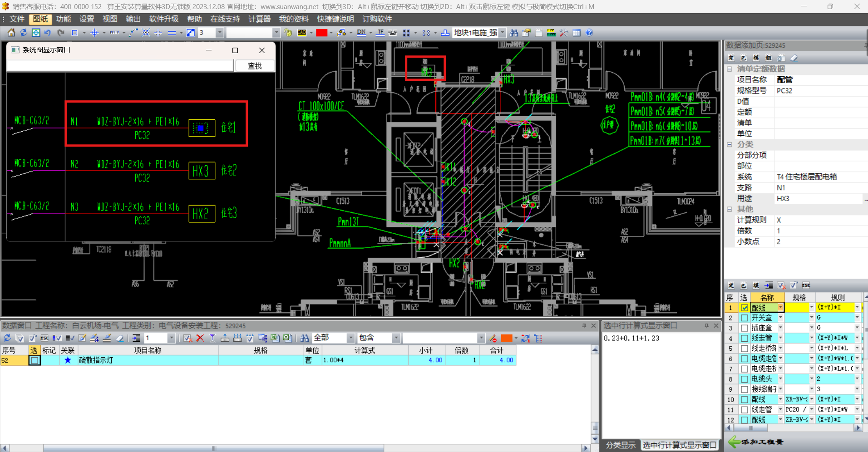Click the funnel filter icon in data toolbar
This screenshot has height=452, width=868.
tap(212, 338)
